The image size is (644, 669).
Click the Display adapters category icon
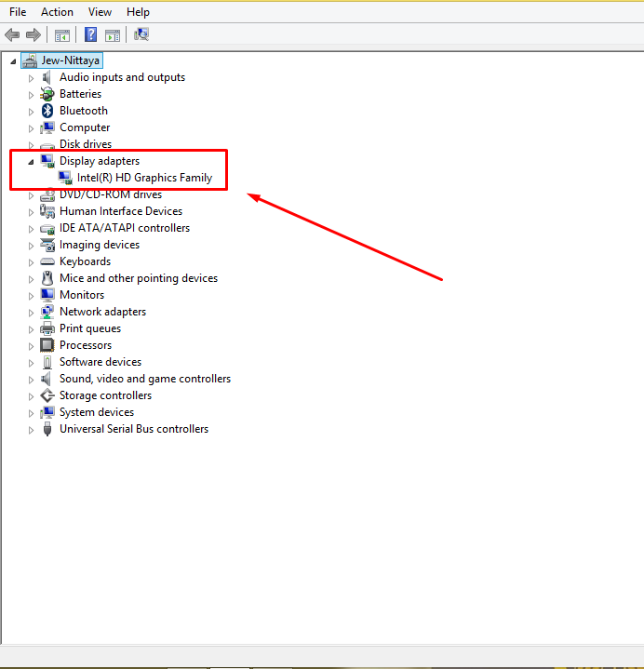coord(47,161)
